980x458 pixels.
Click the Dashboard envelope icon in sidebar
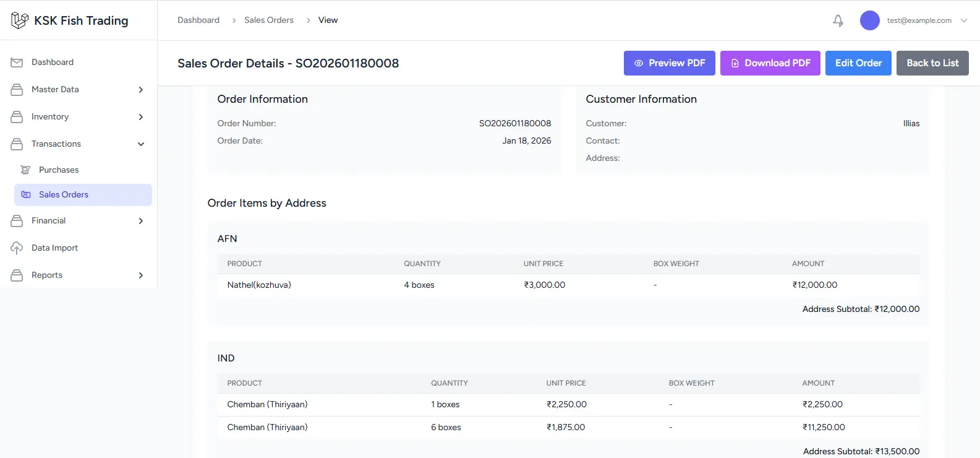[x=17, y=63]
